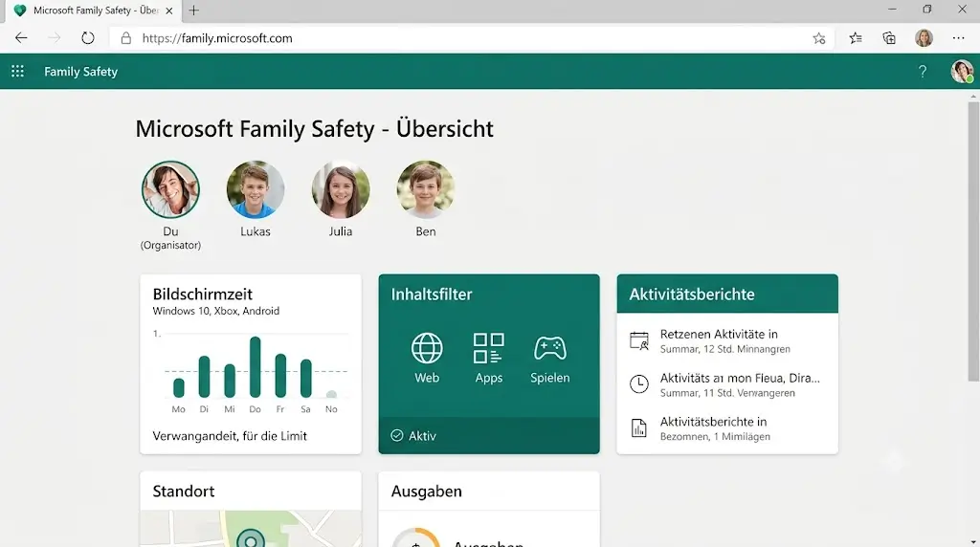Click the Samstag (Sa) bar in chart
Viewport: 980px width, 547px height.
(305, 379)
